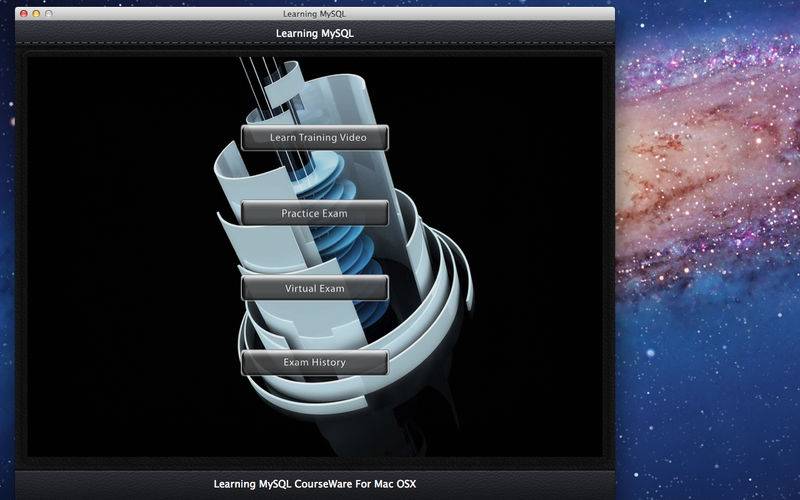
Task: Click the 'Learning MySQL' window title text
Action: [315, 14]
